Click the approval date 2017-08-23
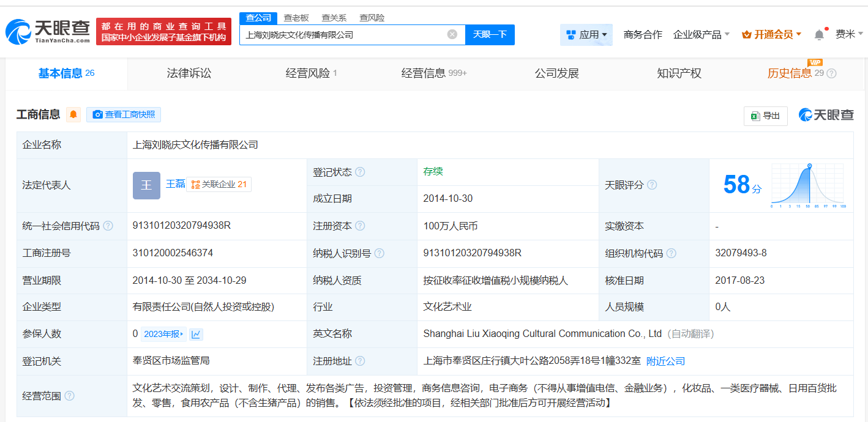 click(x=739, y=280)
